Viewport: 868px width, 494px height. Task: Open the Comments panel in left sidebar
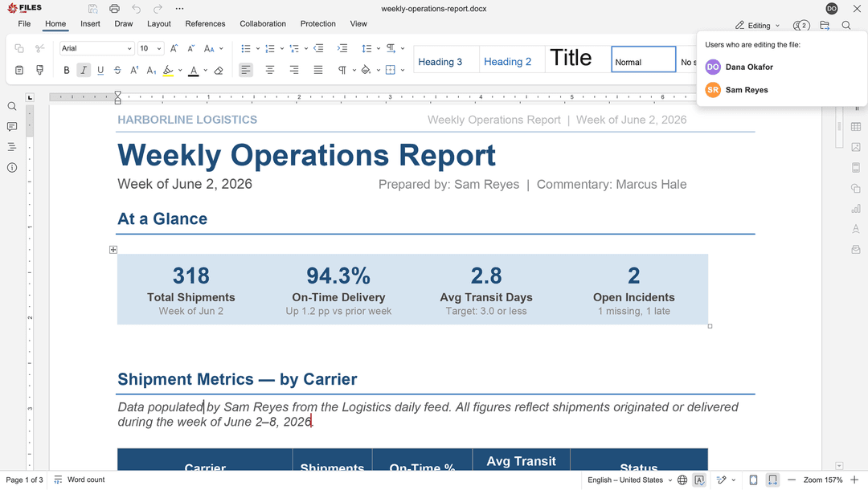pos(11,127)
